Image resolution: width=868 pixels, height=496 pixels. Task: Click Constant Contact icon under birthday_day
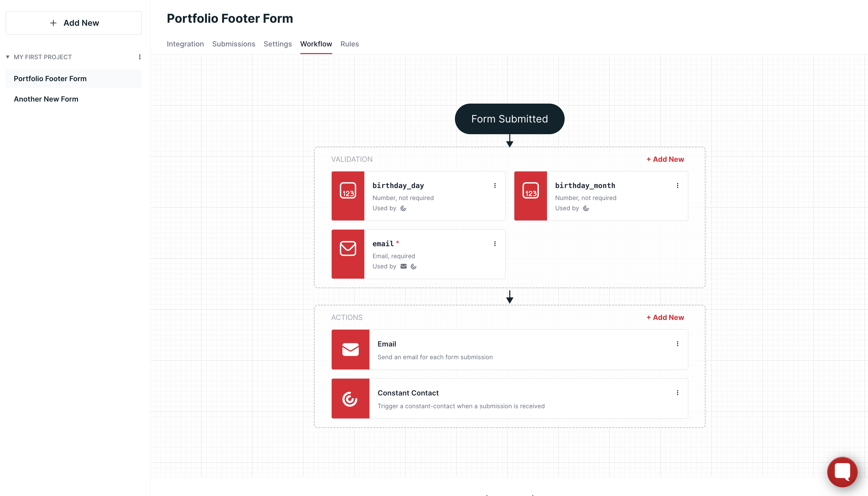click(x=403, y=208)
